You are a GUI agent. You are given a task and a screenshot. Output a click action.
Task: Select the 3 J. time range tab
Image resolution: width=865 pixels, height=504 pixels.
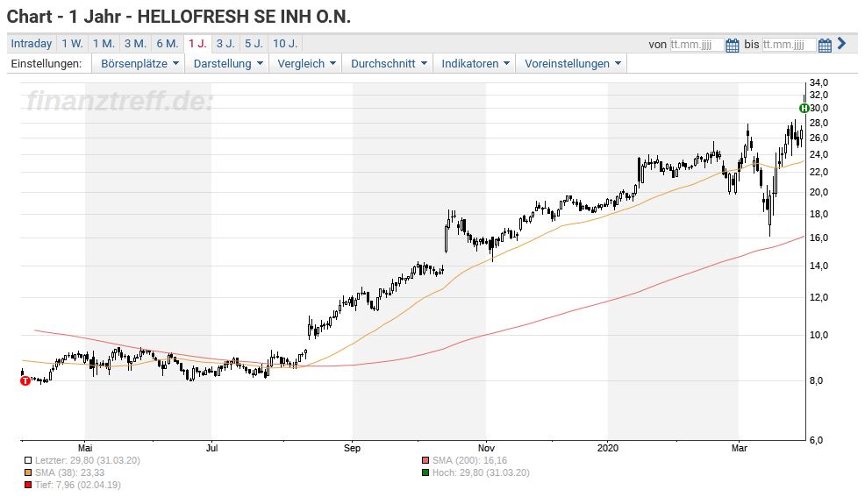(225, 44)
